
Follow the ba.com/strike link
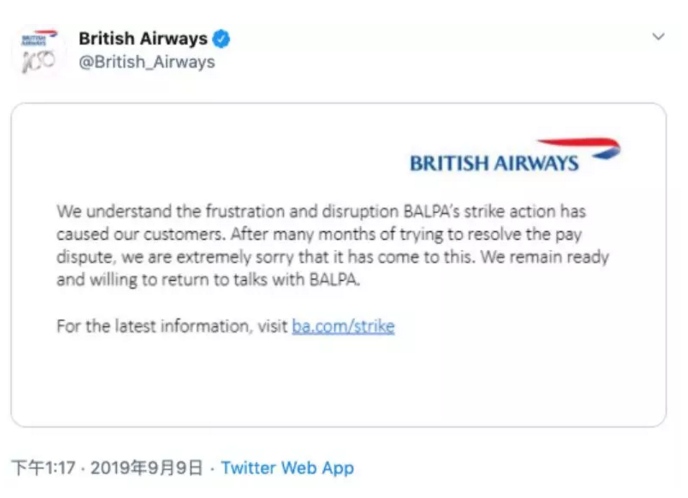343,326
